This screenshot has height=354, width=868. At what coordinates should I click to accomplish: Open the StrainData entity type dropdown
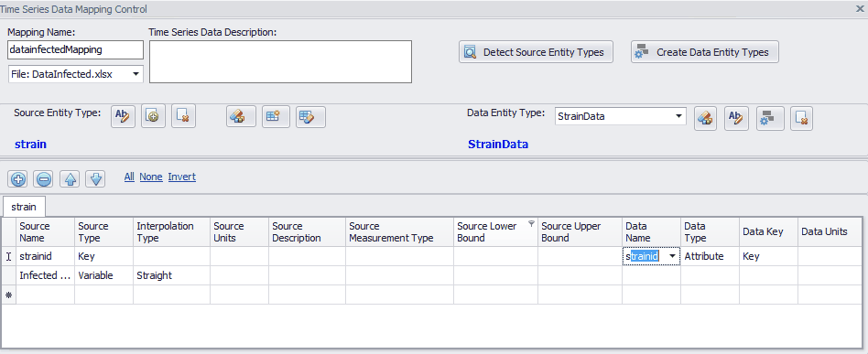(678, 116)
